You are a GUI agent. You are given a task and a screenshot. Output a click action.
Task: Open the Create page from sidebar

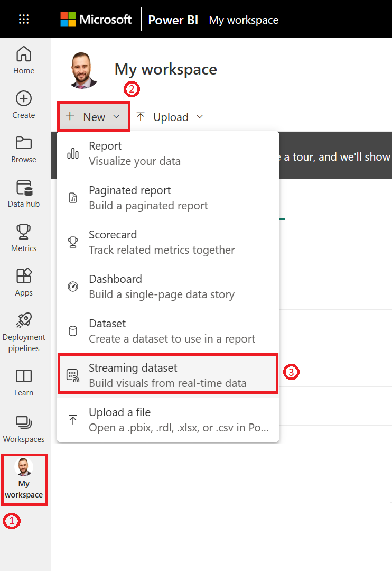tap(24, 105)
